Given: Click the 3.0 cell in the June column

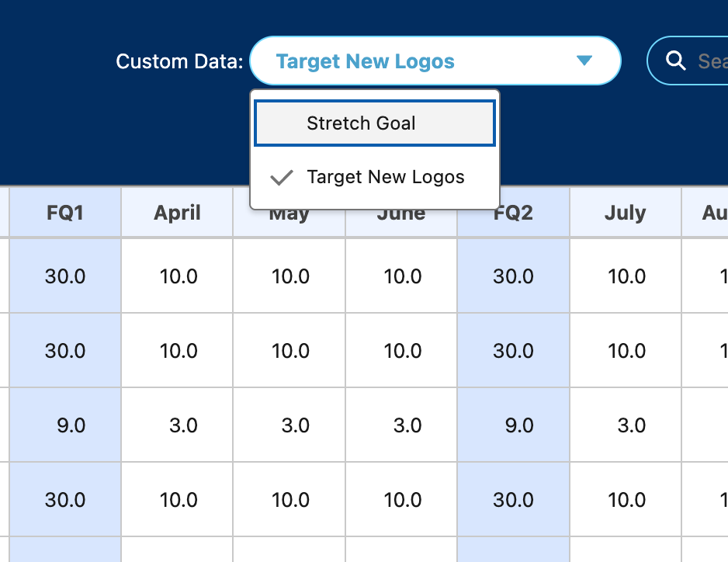Looking at the screenshot, I should [x=401, y=425].
